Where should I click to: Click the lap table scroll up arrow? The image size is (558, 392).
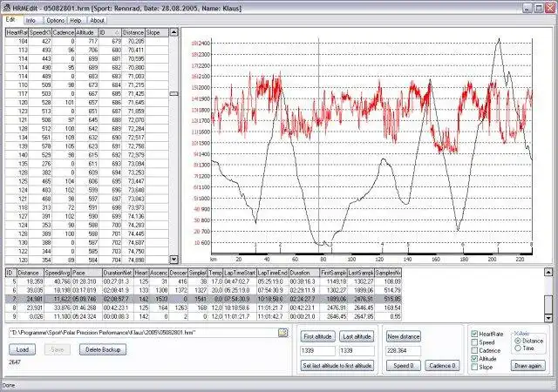click(x=548, y=273)
